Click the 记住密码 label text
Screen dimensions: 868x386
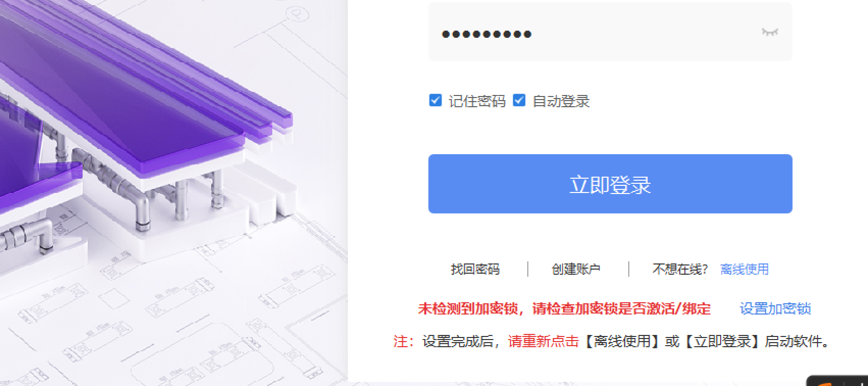(477, 101)
